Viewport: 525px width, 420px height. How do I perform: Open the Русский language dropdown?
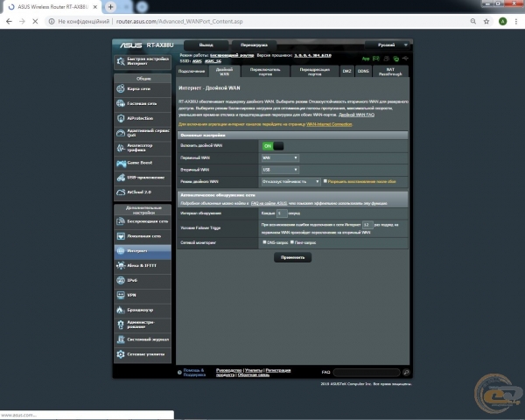pyautogui.click(x=388, y=45)
